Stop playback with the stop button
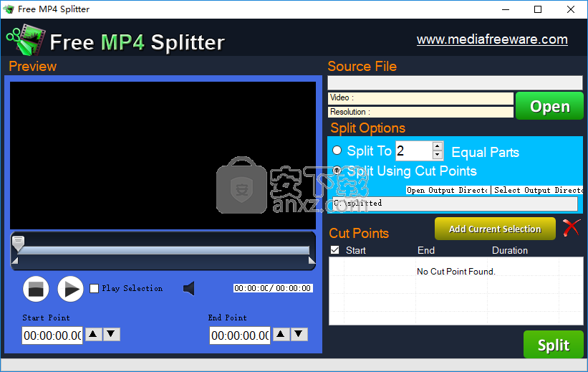Viewport: 588px width, 372px height. pyautogui.click(x=36, y=289)
